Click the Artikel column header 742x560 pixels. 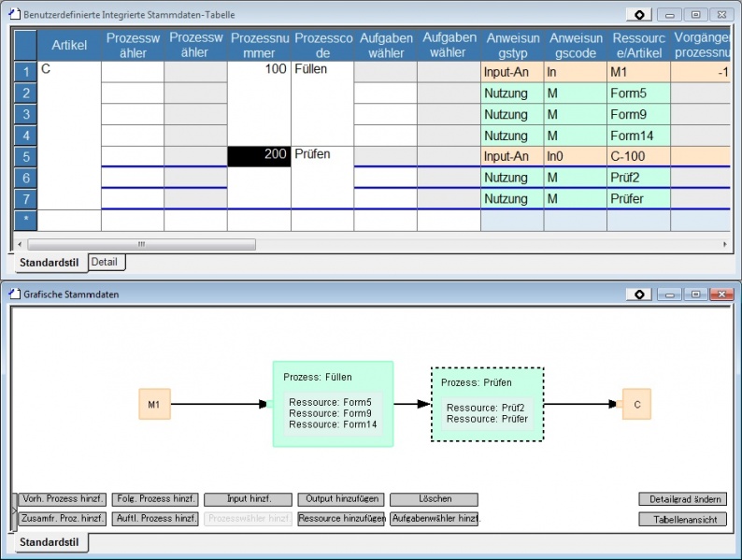69,46
